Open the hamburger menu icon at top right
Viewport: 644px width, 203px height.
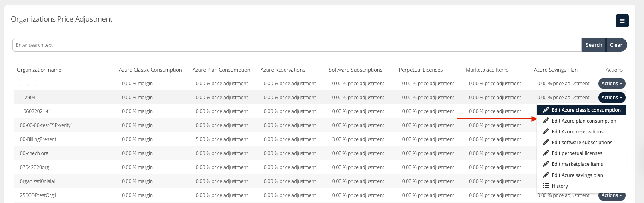622,21
